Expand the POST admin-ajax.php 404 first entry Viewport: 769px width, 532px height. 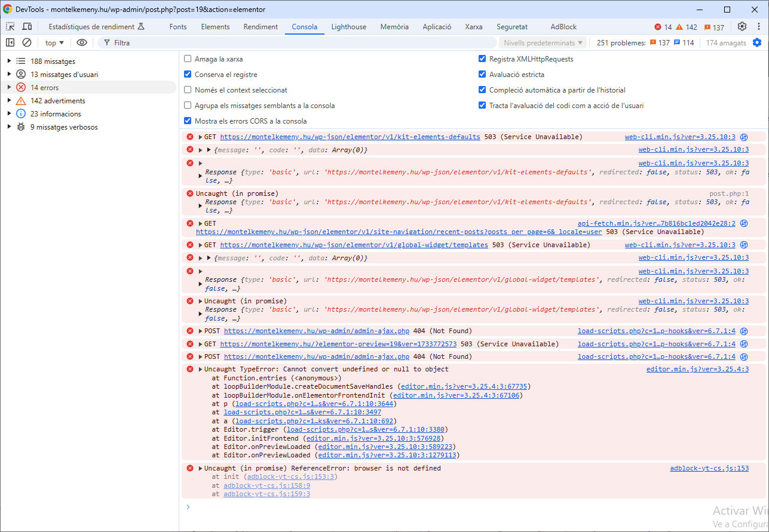(x=200, y=331)
